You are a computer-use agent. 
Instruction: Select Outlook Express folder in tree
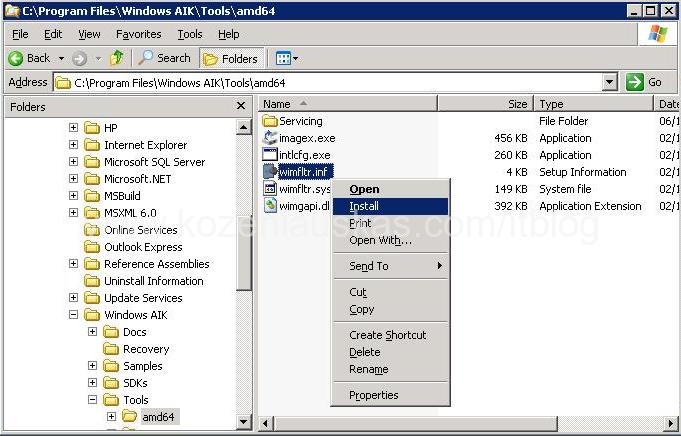pyautogui.click(x=143, y=247)
